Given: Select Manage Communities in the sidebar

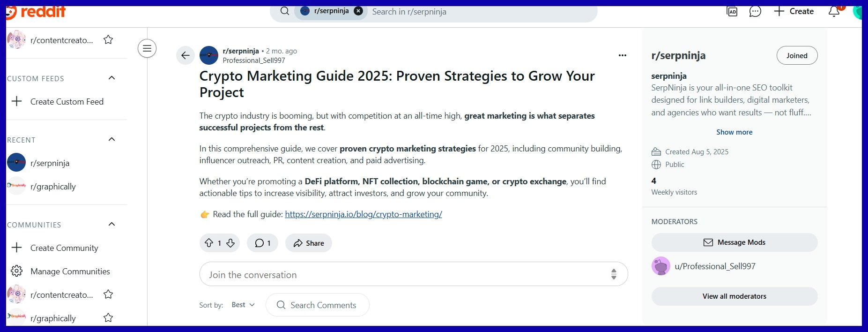Looking at the screenshot, I should click(x=70, y=271).
